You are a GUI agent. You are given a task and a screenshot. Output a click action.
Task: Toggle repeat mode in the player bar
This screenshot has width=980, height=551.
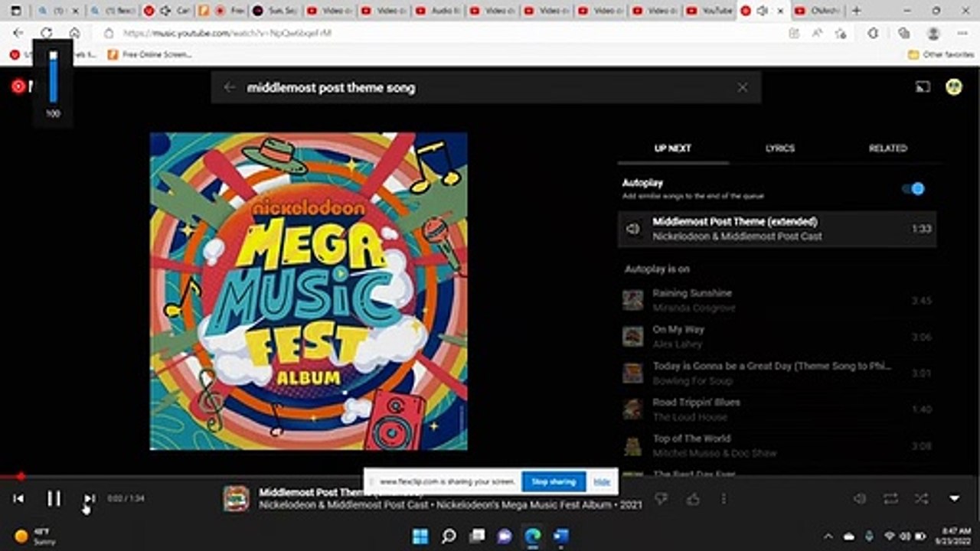890,499
